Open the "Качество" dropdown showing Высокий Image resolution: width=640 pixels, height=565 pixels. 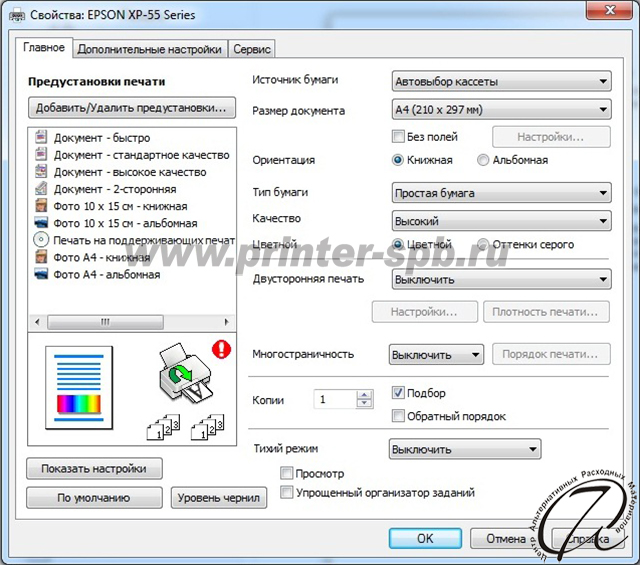tap(501, 221)
